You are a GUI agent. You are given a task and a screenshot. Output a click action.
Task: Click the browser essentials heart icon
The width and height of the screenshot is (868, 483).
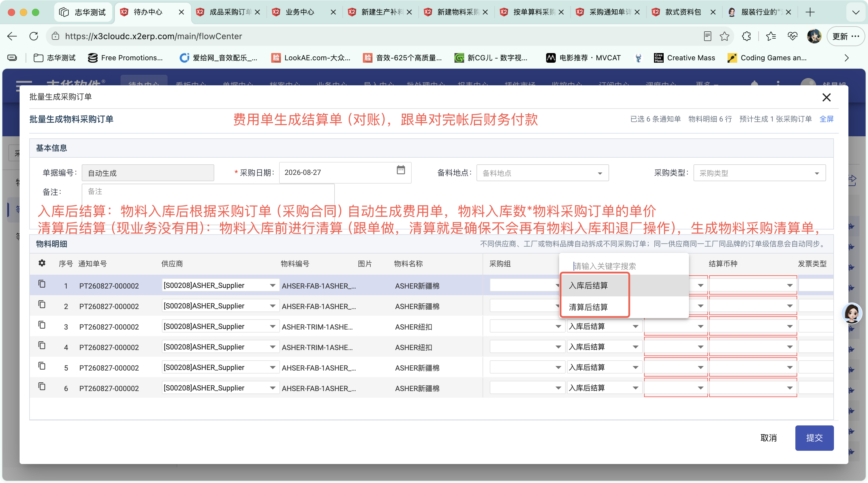pos(793,36)
